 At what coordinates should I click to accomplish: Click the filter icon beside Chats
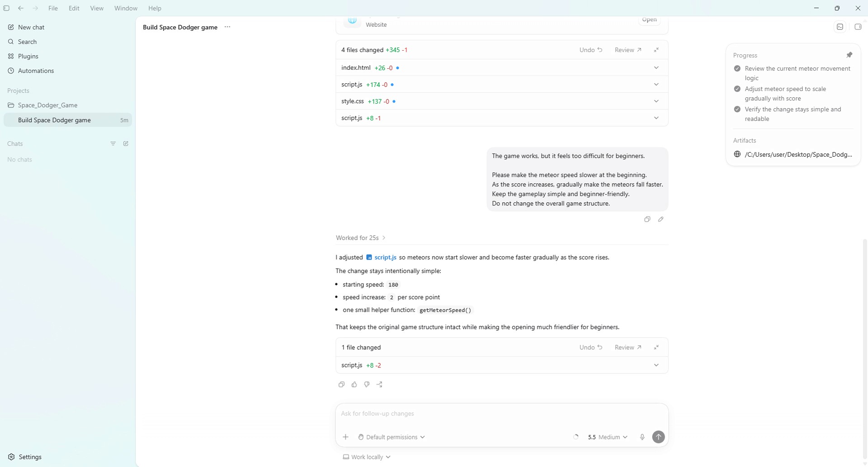113,143
